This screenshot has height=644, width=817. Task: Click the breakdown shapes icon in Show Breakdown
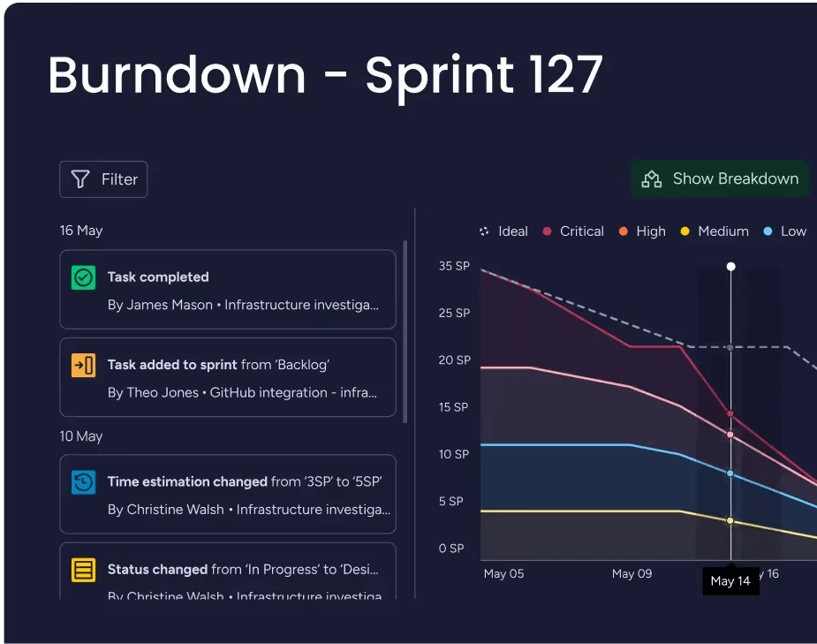point(652,179)
